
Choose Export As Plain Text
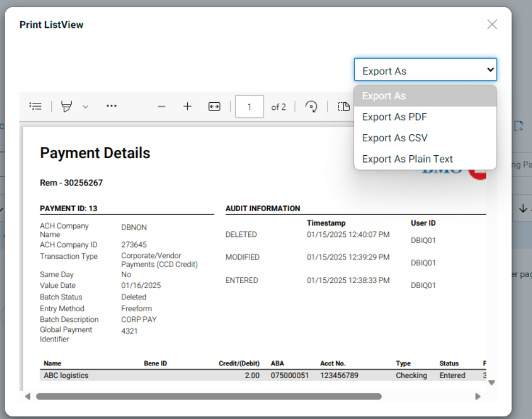pyautogui.click(x=425, y=159)
